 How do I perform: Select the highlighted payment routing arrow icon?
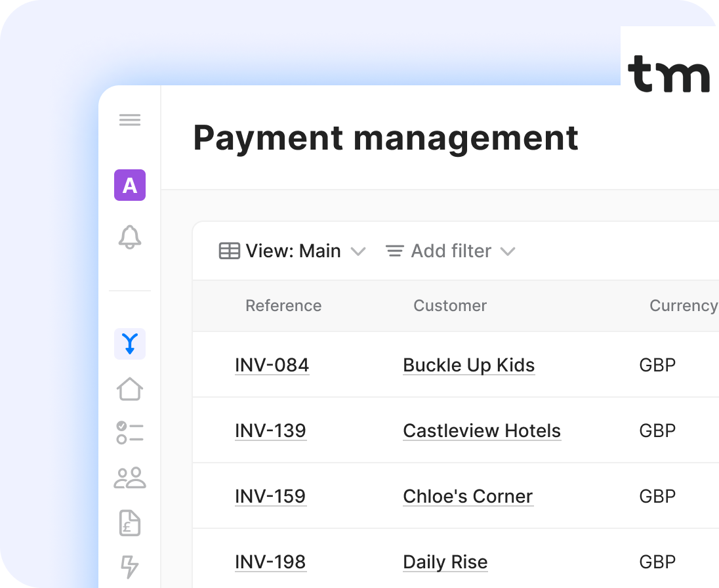click(130, 343)
